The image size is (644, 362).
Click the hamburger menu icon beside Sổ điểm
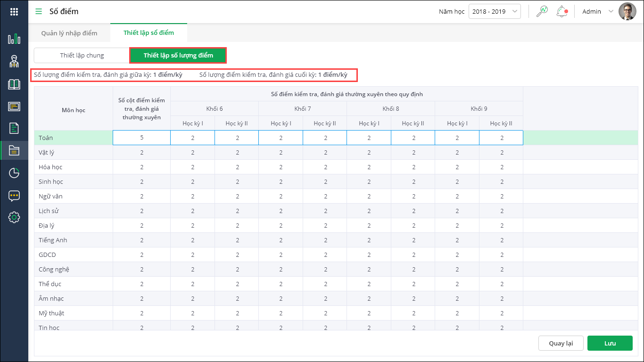click(x=39, y=11)
